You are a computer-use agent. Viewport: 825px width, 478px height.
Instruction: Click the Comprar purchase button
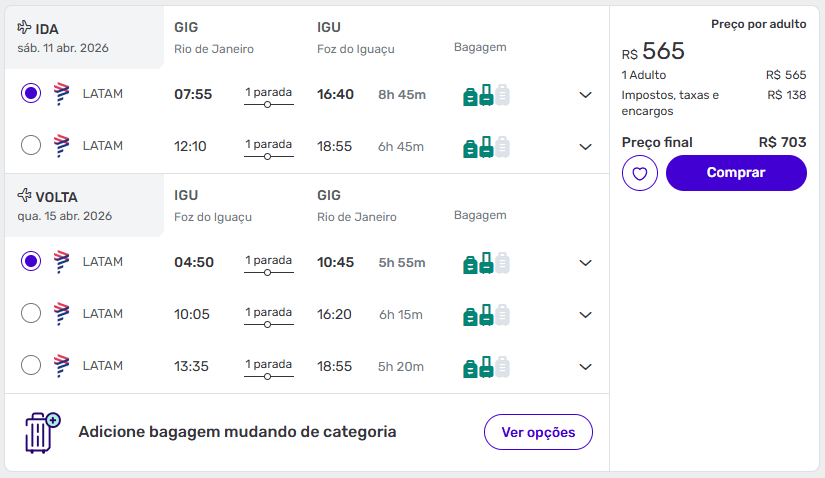point(736,173)
